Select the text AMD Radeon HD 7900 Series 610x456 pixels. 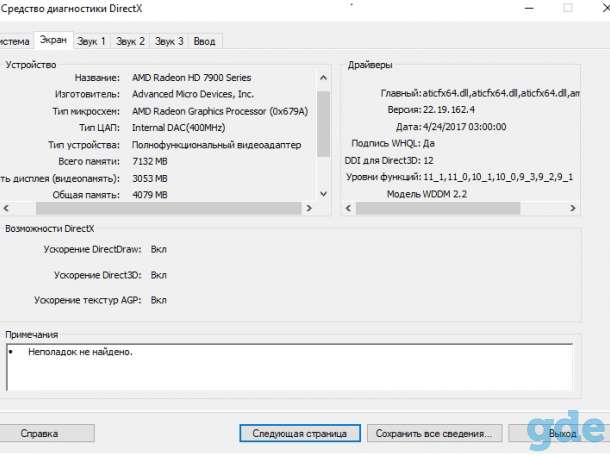click(191, 78)
